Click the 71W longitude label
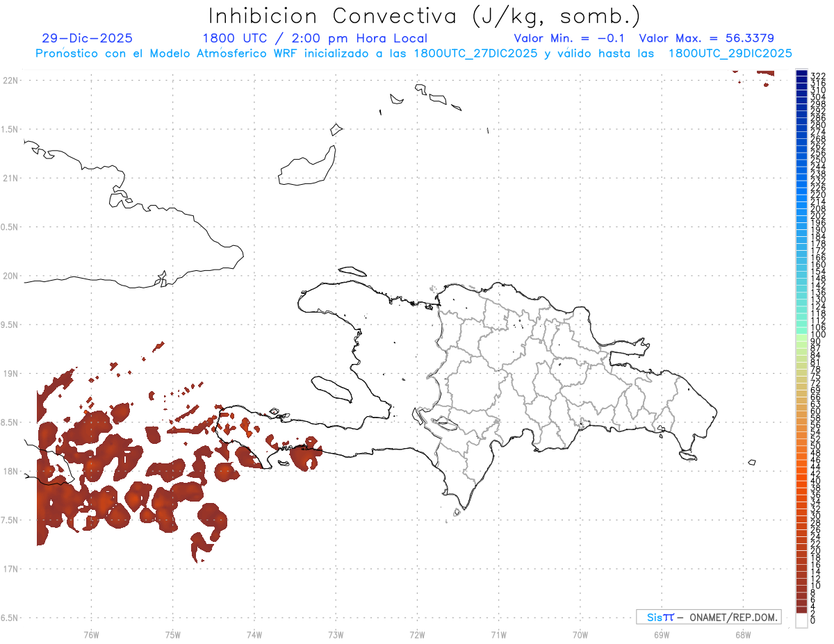The height and width of the screenshot is (644, 834). (498, 634)
